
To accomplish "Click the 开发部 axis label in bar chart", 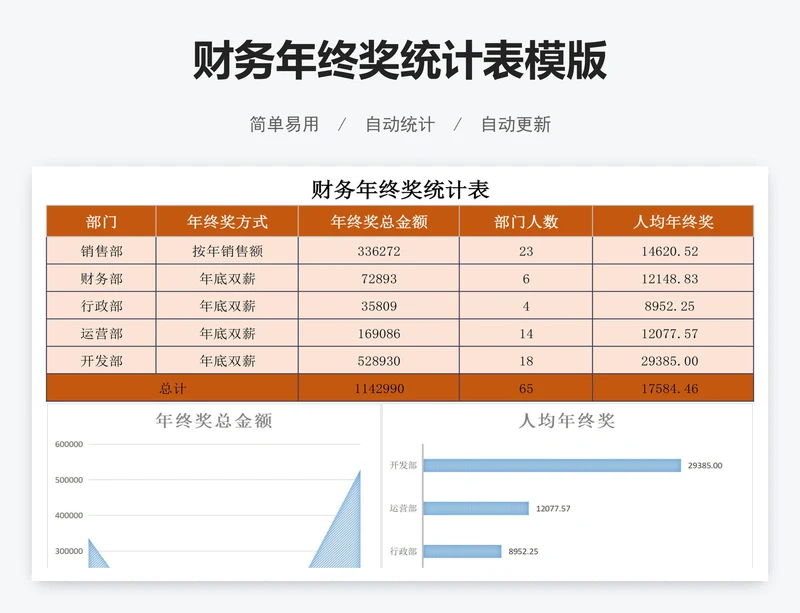I will (403, 465).
